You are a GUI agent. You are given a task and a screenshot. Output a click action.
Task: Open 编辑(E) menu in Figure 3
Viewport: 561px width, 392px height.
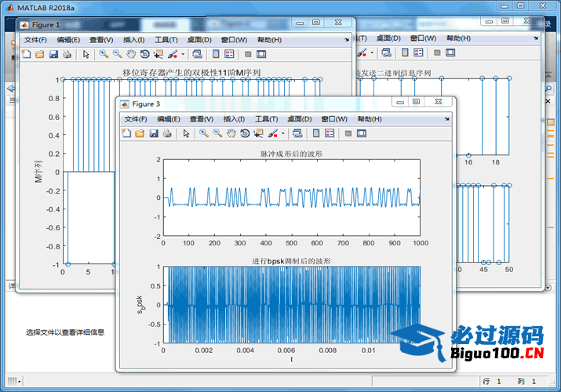point(168,119)
